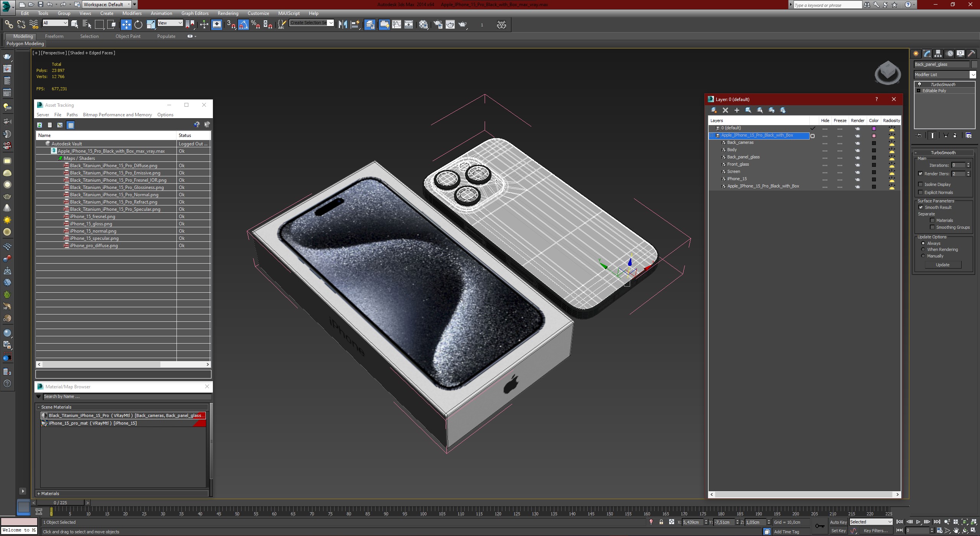
Task: Open selection filter All dropdown
Action: (x=55, y=23)
